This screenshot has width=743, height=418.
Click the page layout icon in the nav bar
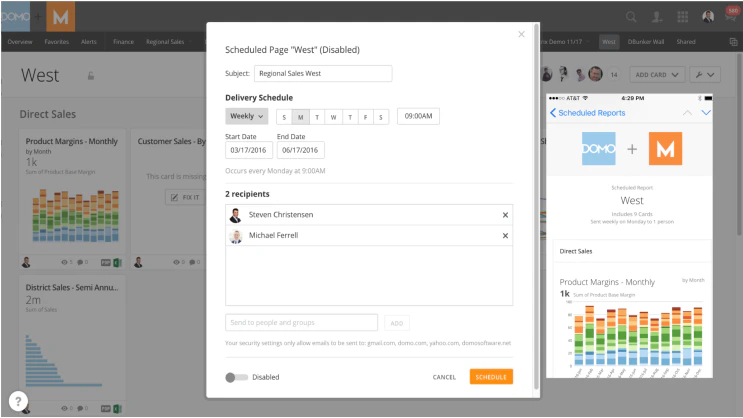pyautogui.click(x=733, y=42)
